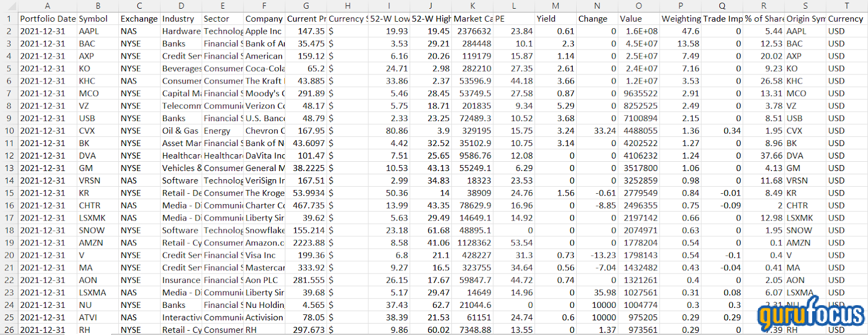The image size is (868, 335).
Task: Click the weighting 47.6 cell
Action: tap(681, 31)
